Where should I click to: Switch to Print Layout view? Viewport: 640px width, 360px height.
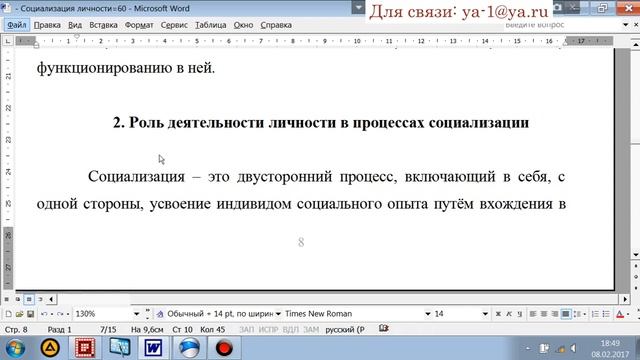(29, 299)
